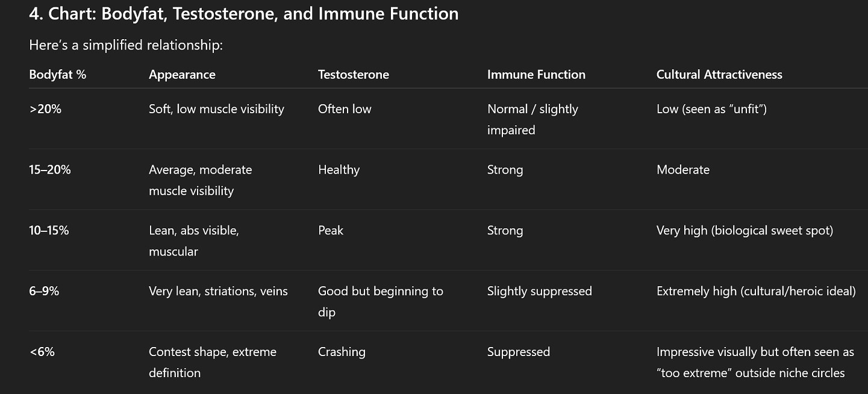Click the "Peak" testosterone cell

(x=331, y=230)
